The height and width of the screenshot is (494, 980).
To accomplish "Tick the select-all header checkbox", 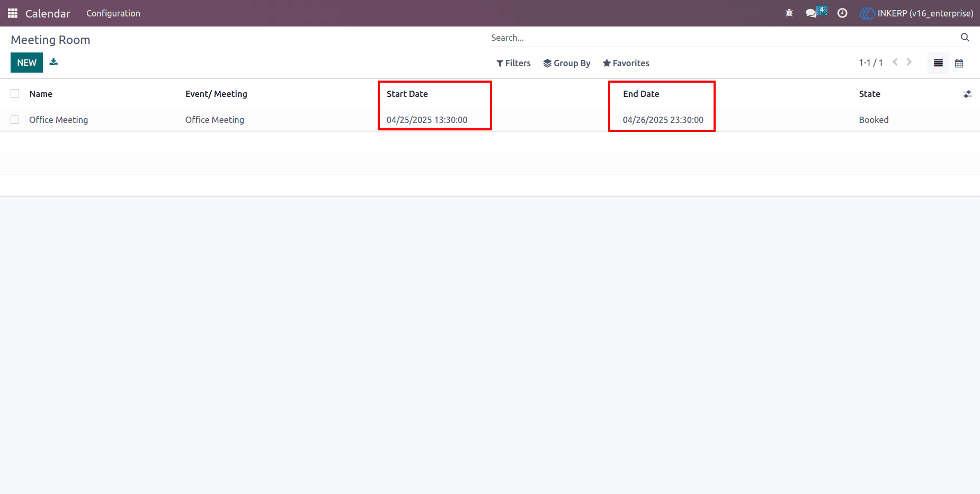I will click(15, 93).
